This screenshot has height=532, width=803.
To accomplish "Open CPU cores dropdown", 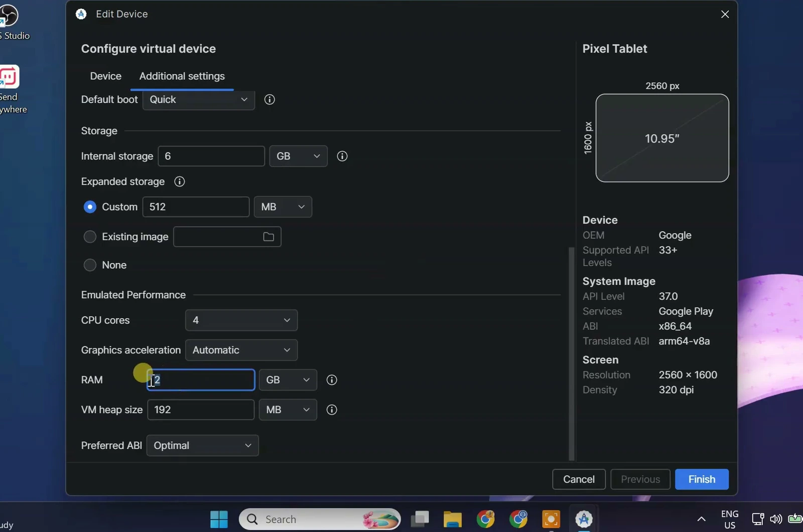I will (241, 320).
